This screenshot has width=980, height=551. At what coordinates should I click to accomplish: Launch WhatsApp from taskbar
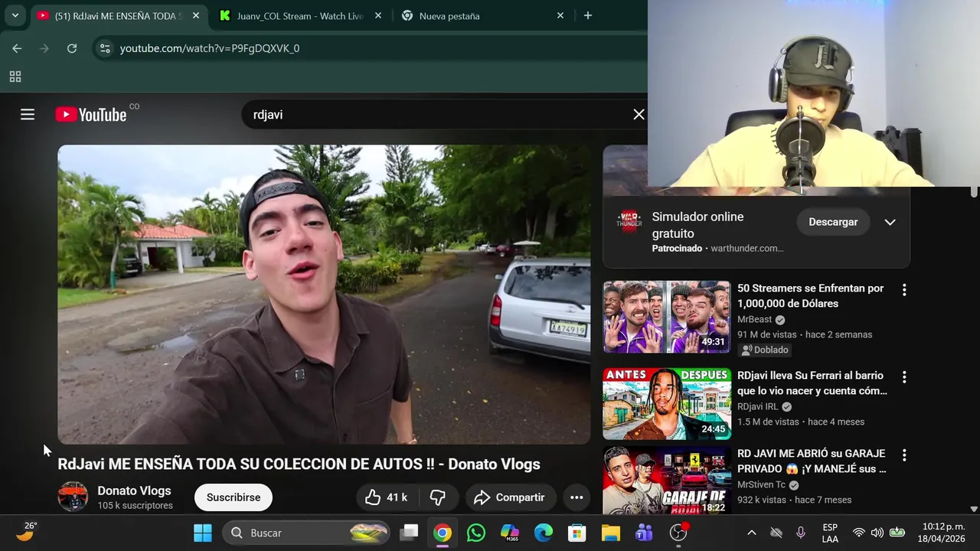pyautogui.click(x=476, y=533)
